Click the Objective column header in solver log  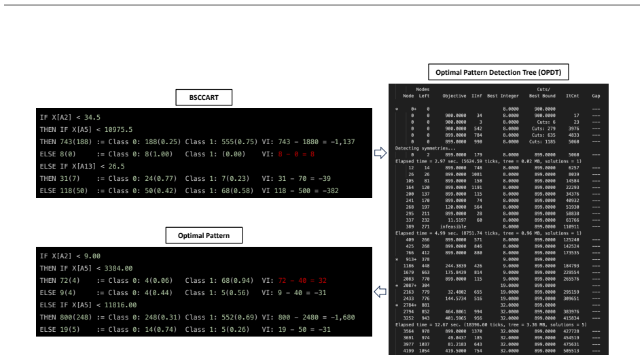(454, 96)
